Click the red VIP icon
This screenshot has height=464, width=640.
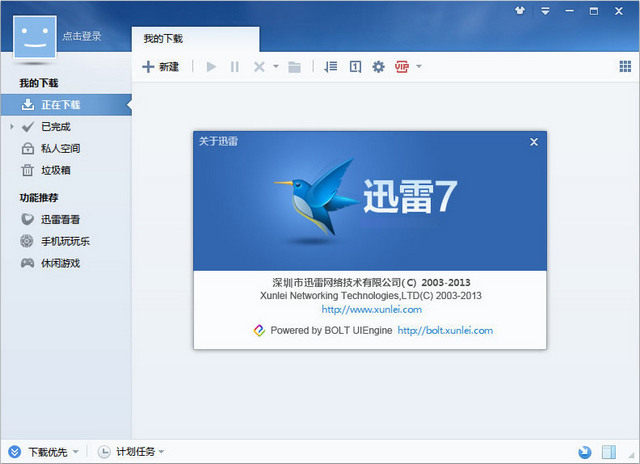[402, 67]
